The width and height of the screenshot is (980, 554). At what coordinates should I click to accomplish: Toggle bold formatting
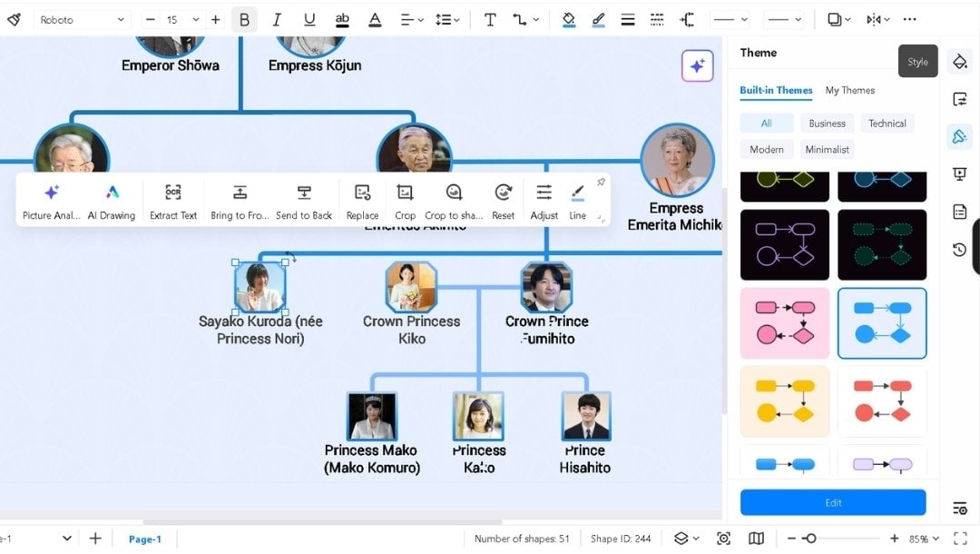click(x=244, y=18)
